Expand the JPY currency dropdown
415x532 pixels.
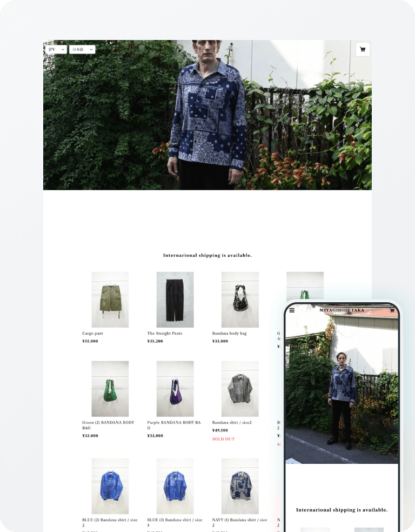(56, 50)
